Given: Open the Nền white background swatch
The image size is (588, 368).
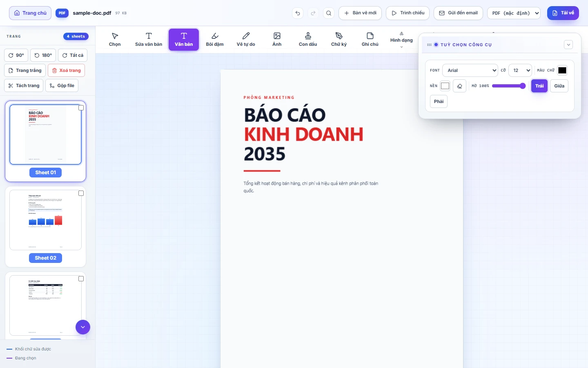Looking at the screenshot, I should (x=445, y=86).
